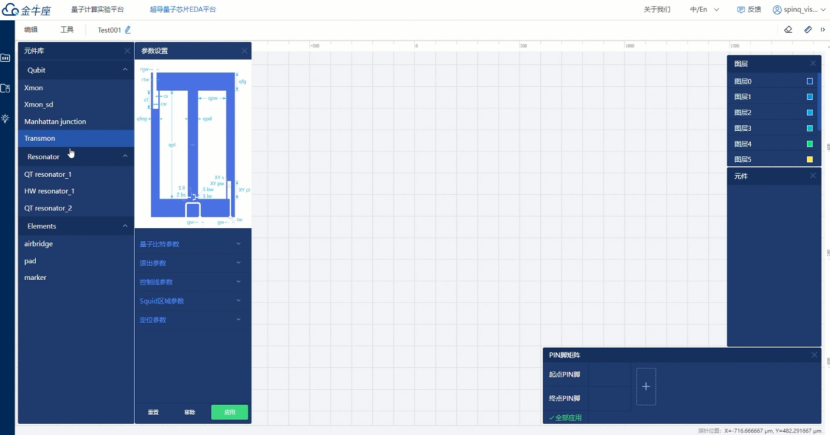Expand the Squid区域参数 section
Screen dimensions: 830x436
238,301
